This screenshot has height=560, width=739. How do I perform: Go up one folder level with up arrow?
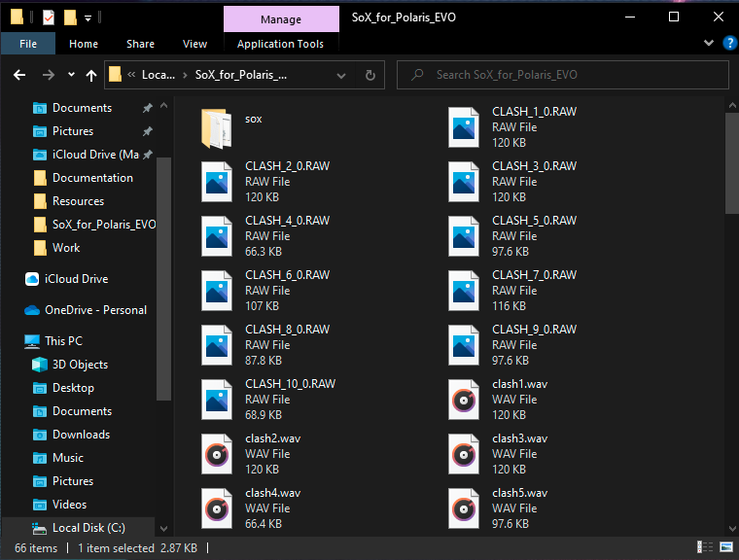tap(91, 75)
